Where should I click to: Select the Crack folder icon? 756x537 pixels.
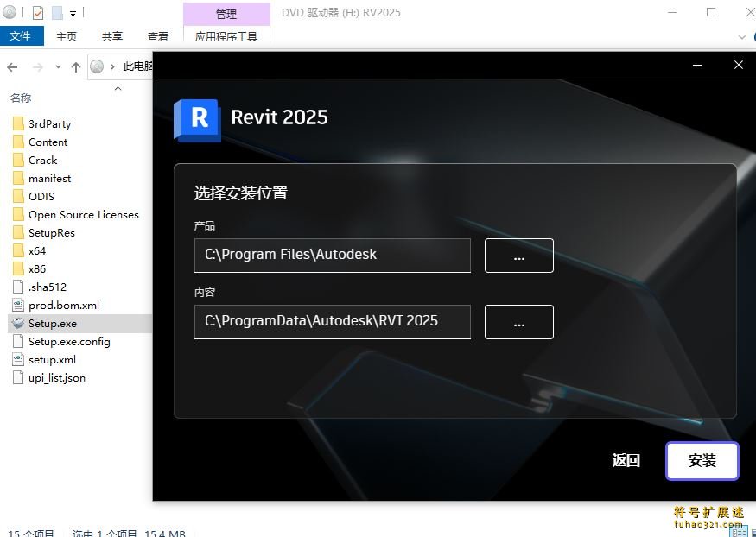[18, 160]
